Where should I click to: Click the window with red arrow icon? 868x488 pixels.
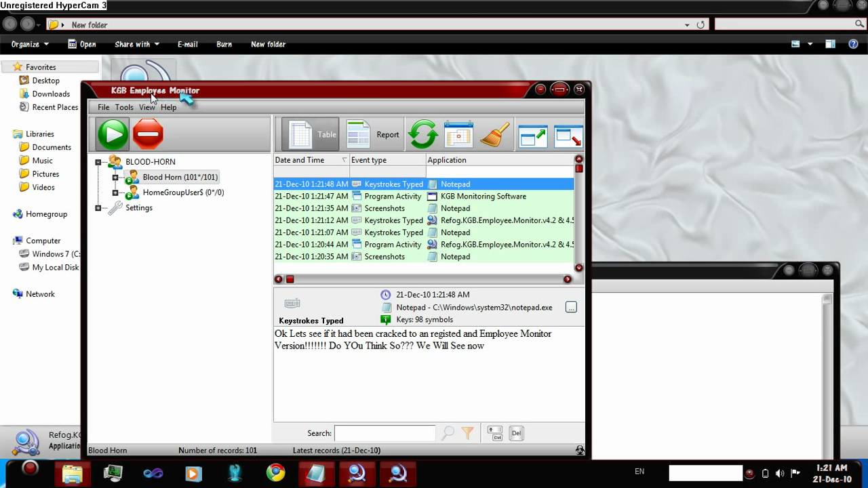point(568,135)
